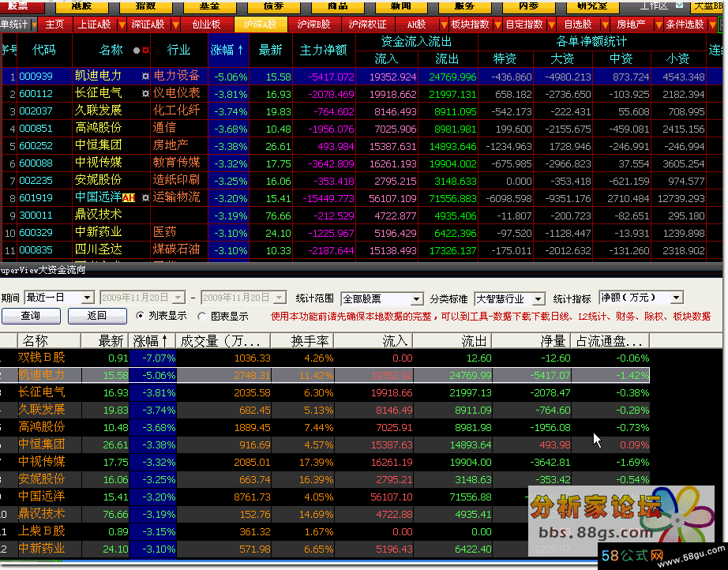The width and height of the screenshot is (728, 570).
Task: Select 双钱B股 in the fund flow list
Action: [x=42, y=358]
